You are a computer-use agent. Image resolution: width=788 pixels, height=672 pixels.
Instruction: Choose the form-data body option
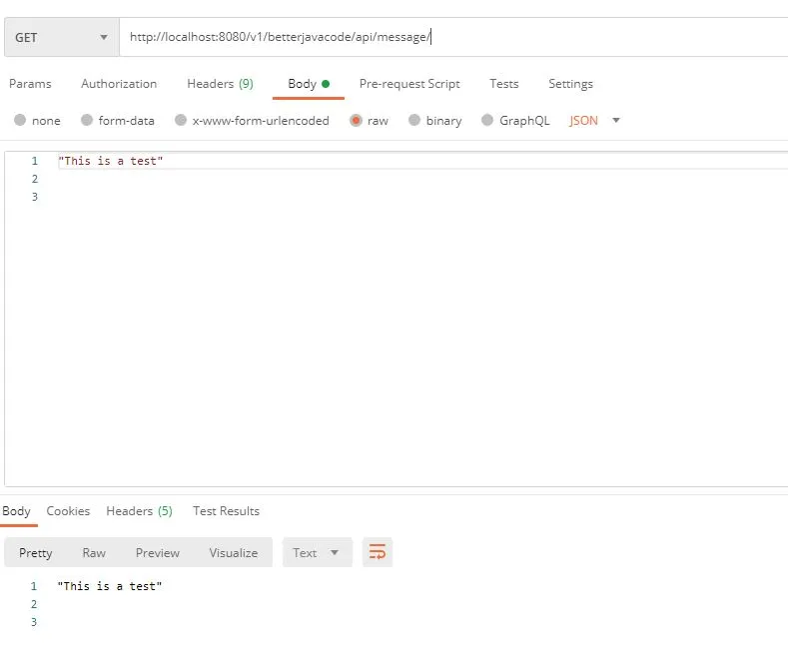(87, 121)
